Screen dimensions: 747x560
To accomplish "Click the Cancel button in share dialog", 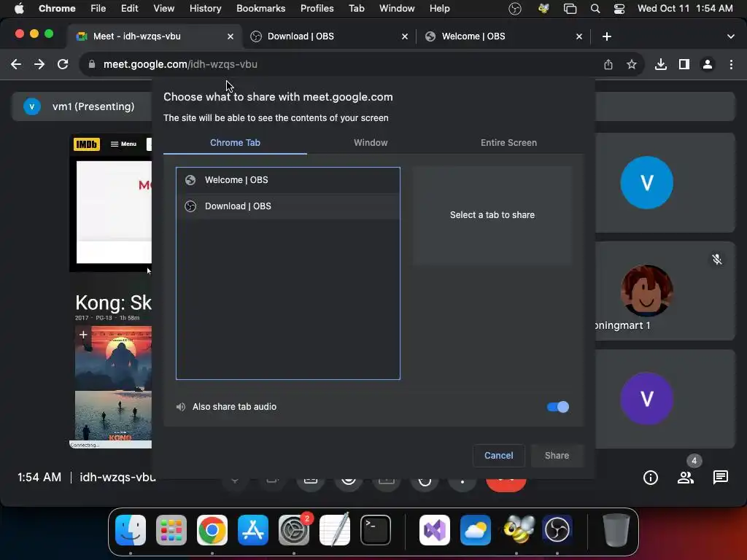I will (498, 455).
